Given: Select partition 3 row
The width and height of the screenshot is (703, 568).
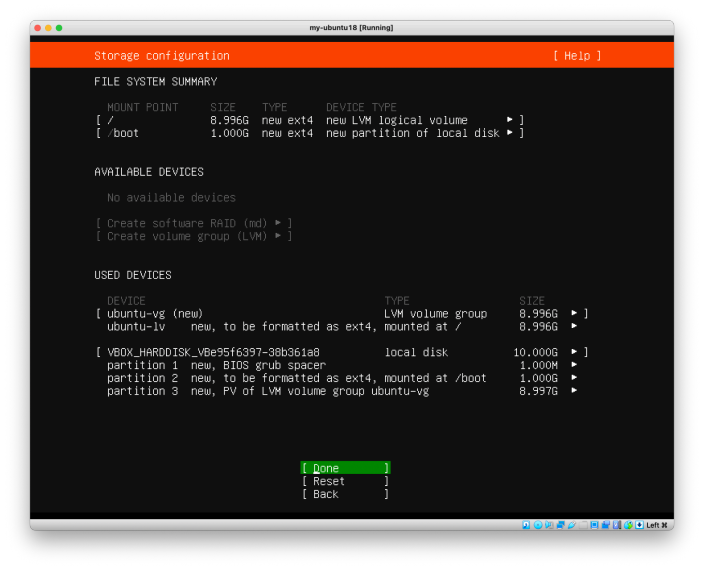Looking at the screenshot, I should click(342, 391).
